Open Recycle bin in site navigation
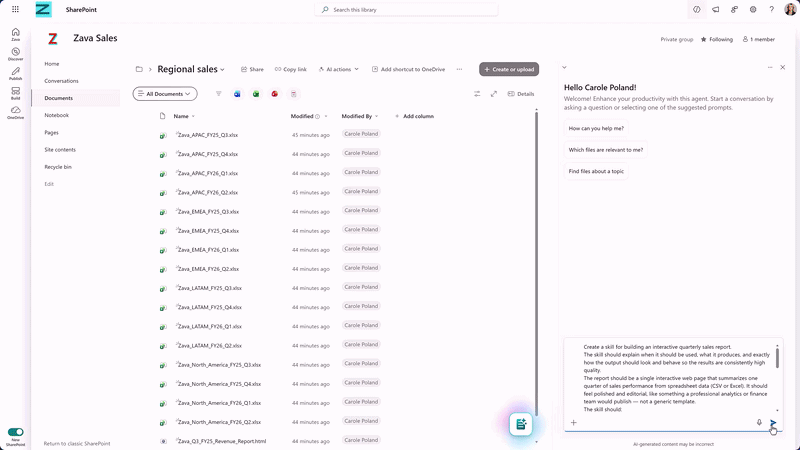 pos(58,167)
